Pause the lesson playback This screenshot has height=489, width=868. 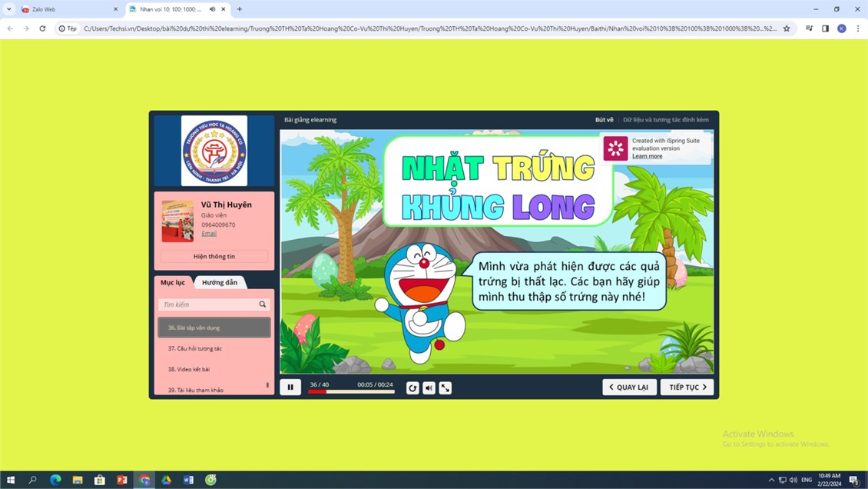point(290,388)
